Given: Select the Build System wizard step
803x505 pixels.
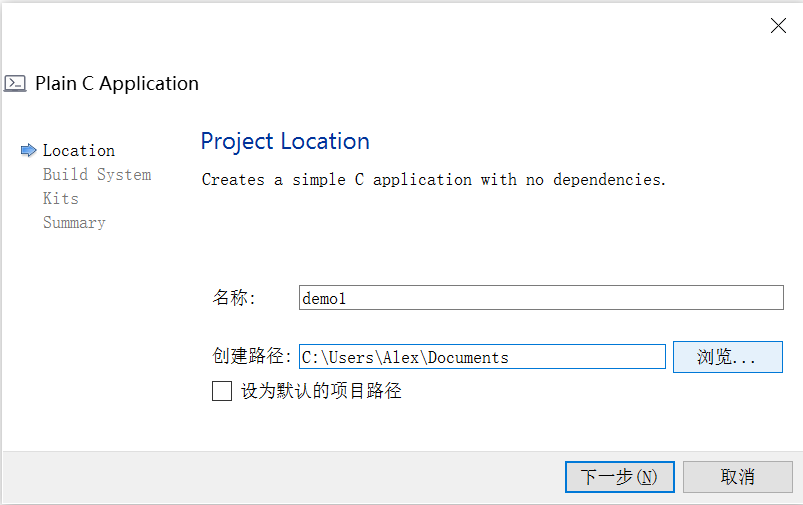Looking at the screenshot, I should click(97, 175).
